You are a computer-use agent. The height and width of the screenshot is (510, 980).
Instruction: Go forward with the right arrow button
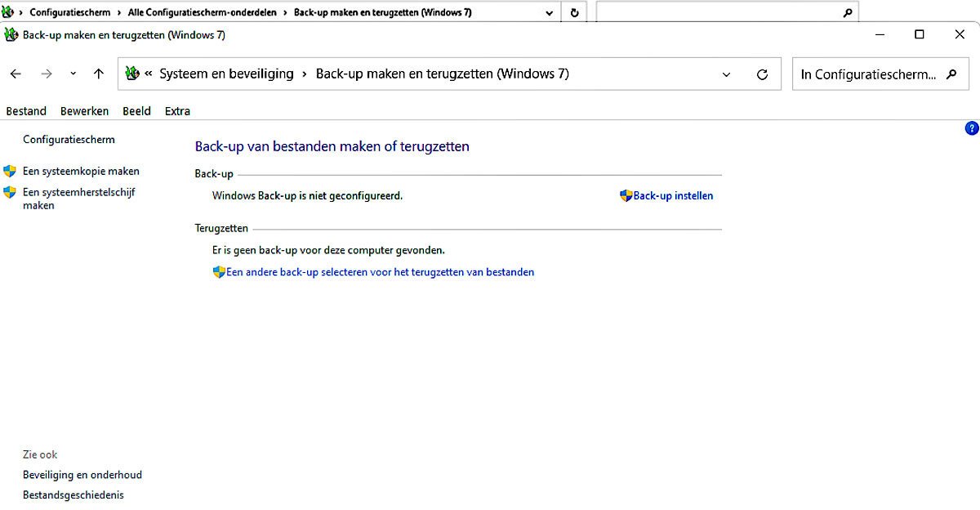pyautogui.click(x=47, y=74)
